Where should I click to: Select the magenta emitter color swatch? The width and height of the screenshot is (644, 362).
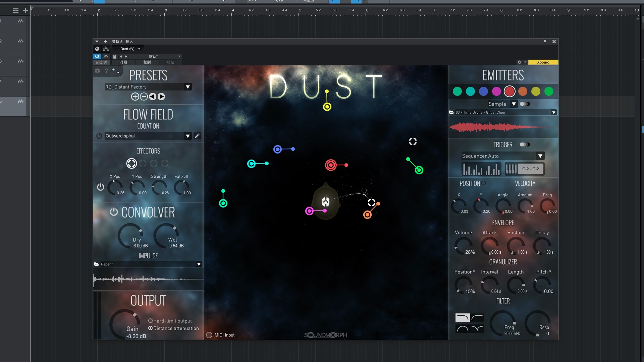click(x=496, y=91)
